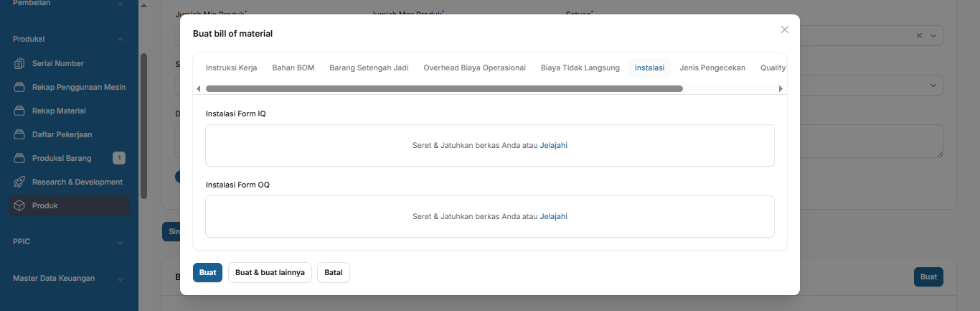Go to the Quality tab
The height and width of the screenshot is (311, 980).
coord(773,68)
